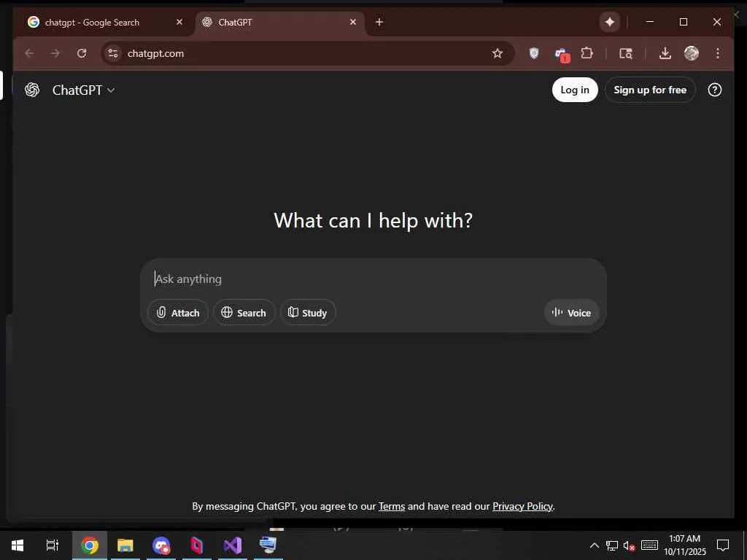This screenshot has width=747, height=560.
Task: Click the ChatGPT logo icon in page header
Action: [x=32, y=90]
